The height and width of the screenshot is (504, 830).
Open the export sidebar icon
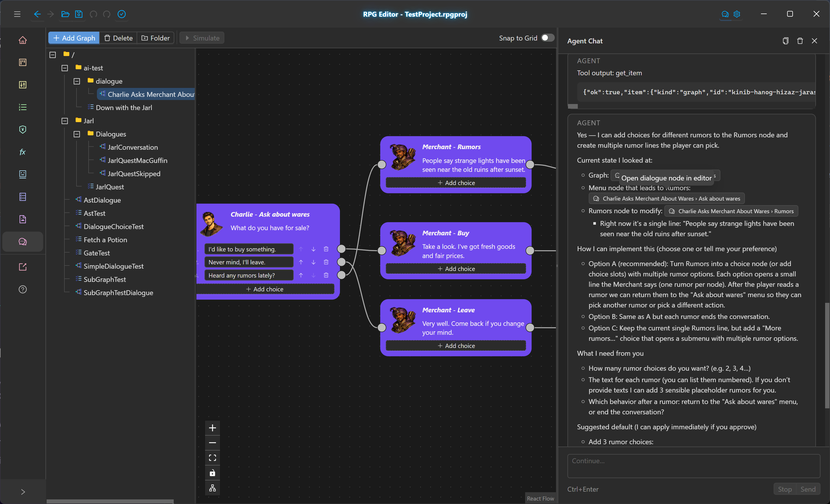click(x=22, y=267)
